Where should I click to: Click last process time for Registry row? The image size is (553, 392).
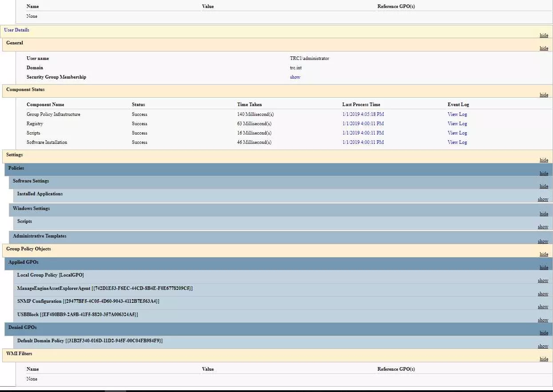(x=363, y=124)
